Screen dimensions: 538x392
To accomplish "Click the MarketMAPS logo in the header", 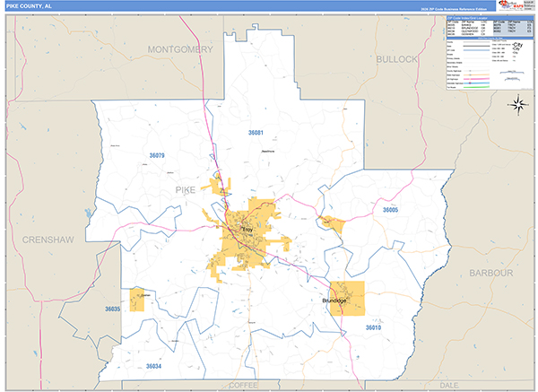I will [x=511, y=5].
